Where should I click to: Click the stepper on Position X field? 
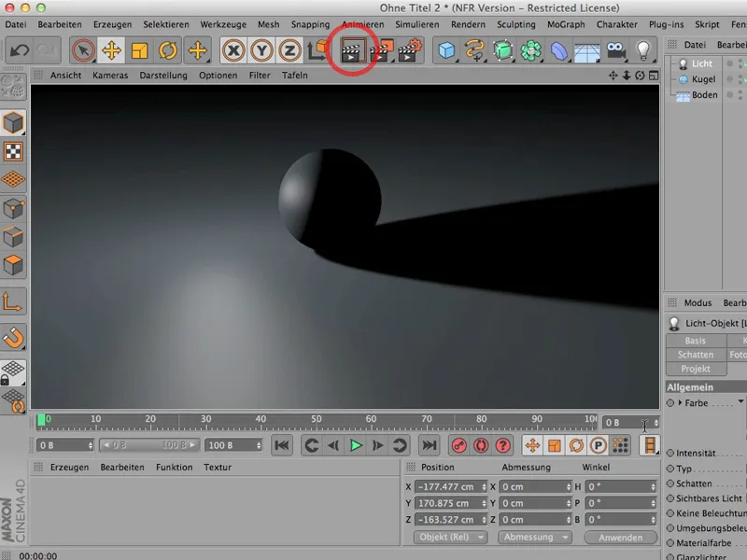pos(484,486)
